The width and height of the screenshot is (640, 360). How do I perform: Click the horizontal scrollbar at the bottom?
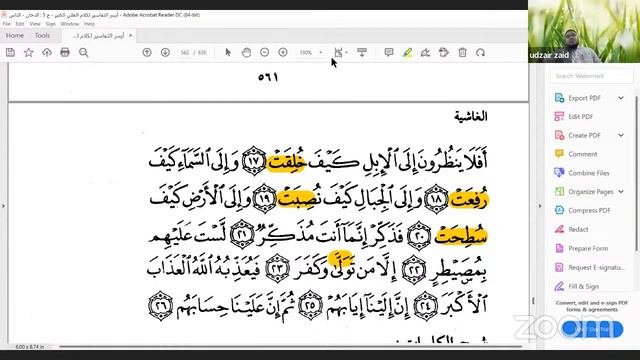tap(290, 347)
